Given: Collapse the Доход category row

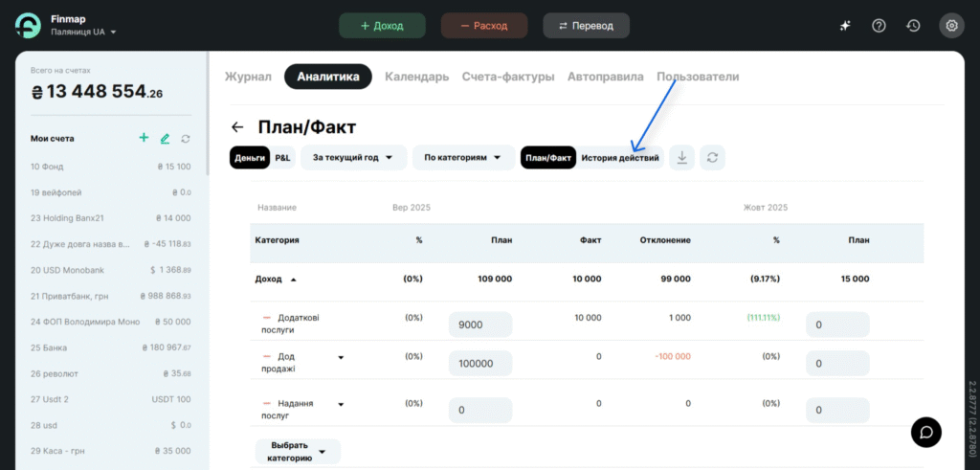Looking at the screenshot, I should coord(293,280).
